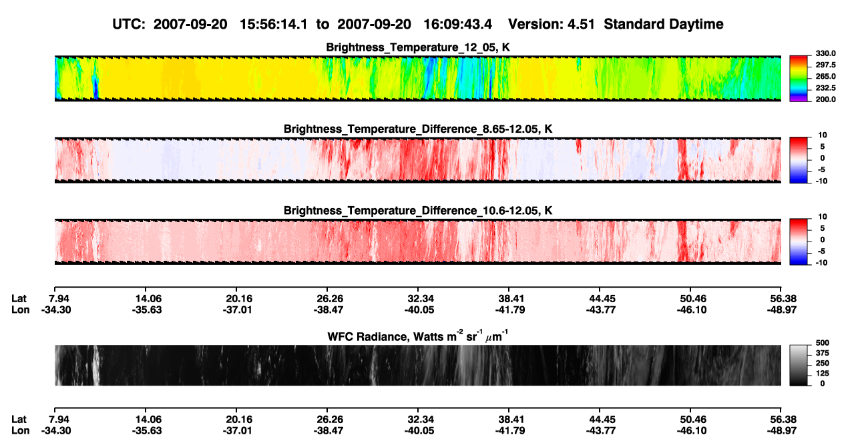Click upper axis Lon label -34.30

click(x=57, y=310)
